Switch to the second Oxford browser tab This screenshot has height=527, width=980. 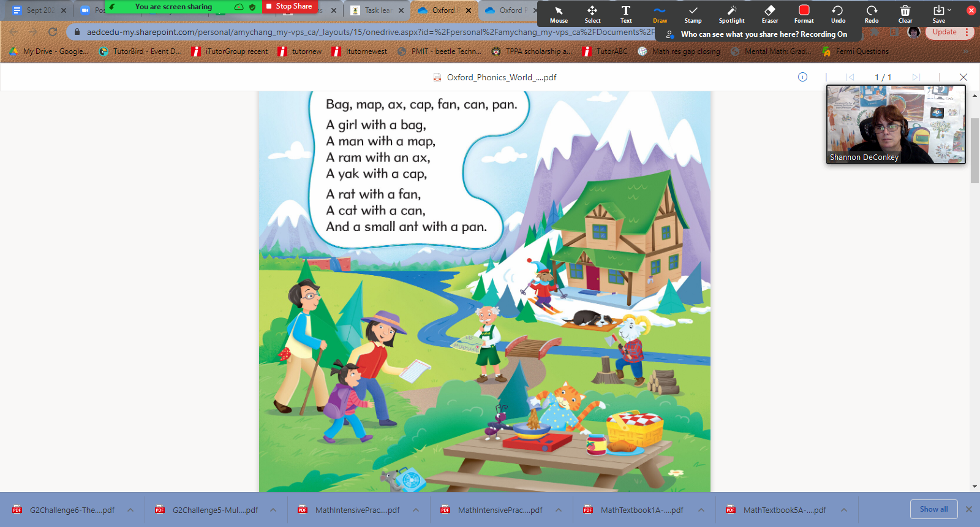pyautogui.click(x=507, y=10)
